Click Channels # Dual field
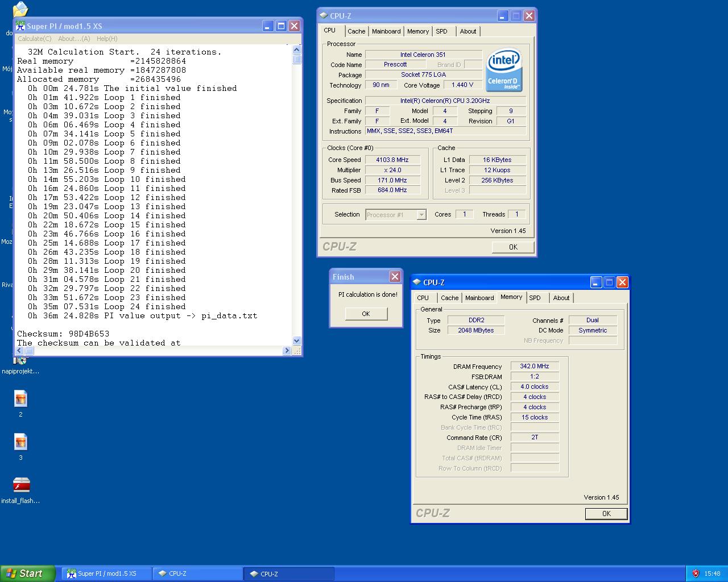728x582 pixels. pos(593,320)
